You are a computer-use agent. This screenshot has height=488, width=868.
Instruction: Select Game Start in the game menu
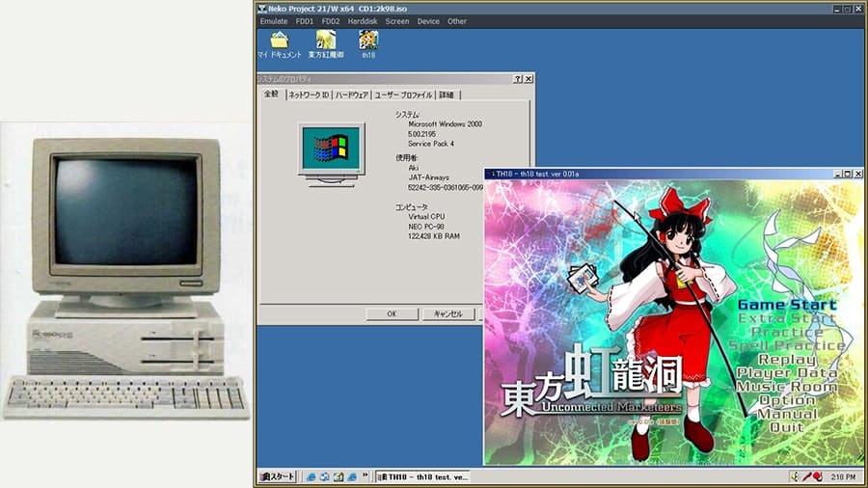point(787,305)
